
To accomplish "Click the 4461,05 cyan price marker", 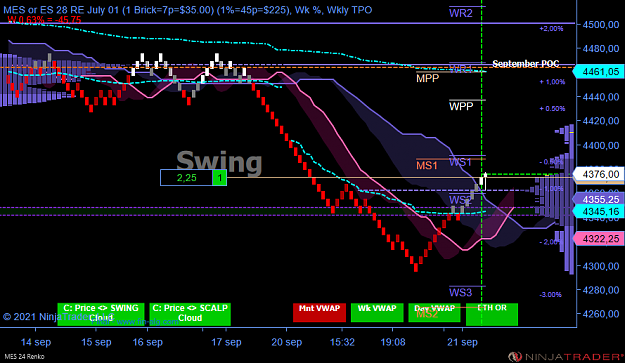I will (598, 72).
